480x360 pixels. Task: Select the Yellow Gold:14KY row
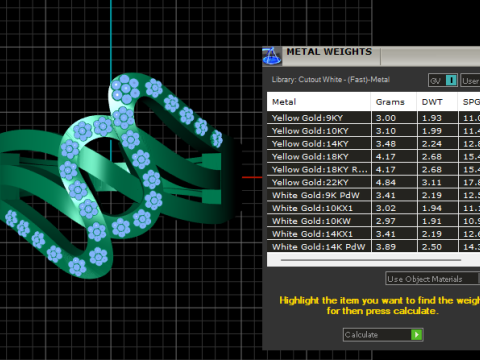pos(373,144)
